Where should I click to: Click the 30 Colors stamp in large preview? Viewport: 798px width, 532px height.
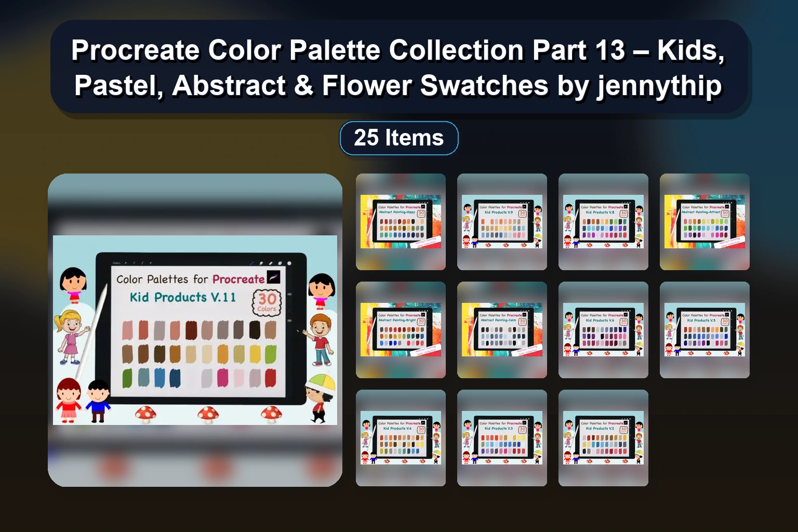pyautogui.click(x=267, y=303)
